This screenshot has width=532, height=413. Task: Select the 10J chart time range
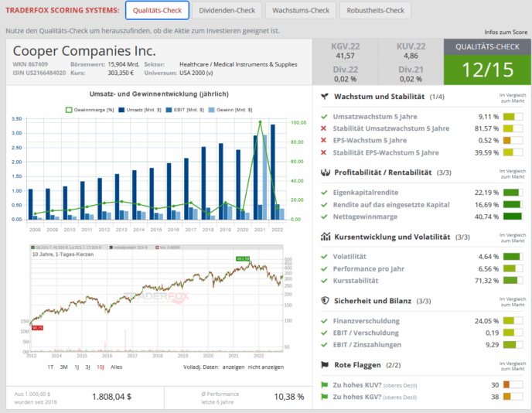(101, 367)
